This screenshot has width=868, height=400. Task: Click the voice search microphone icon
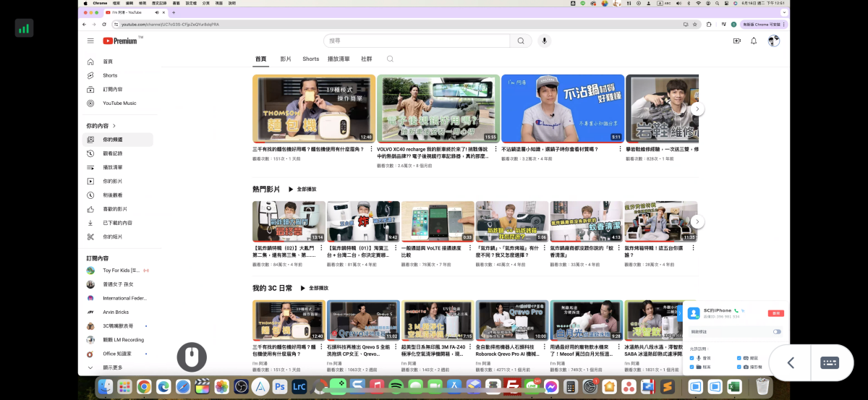click(544, 41)
